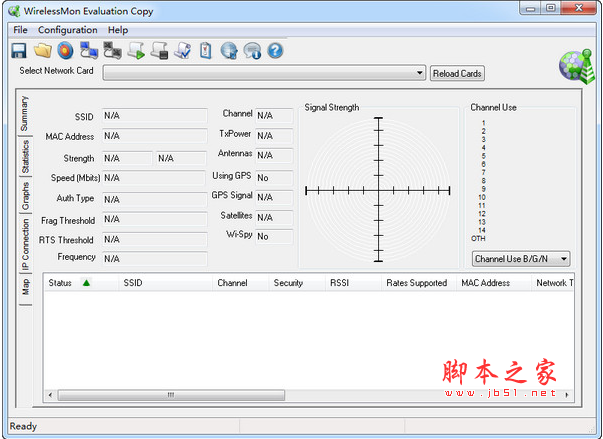The height and width of the screenshot is (439, 603).
Task: Click the clipboard checklist icon
Action: click(206, 50)
